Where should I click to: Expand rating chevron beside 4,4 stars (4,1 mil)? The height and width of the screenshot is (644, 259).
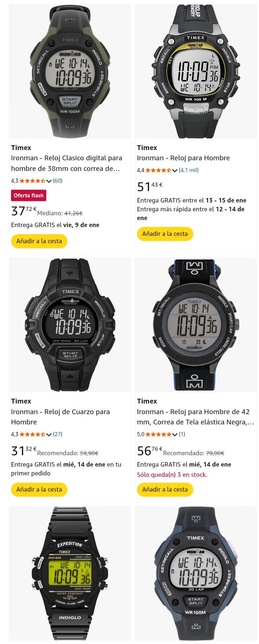(175, 170)
